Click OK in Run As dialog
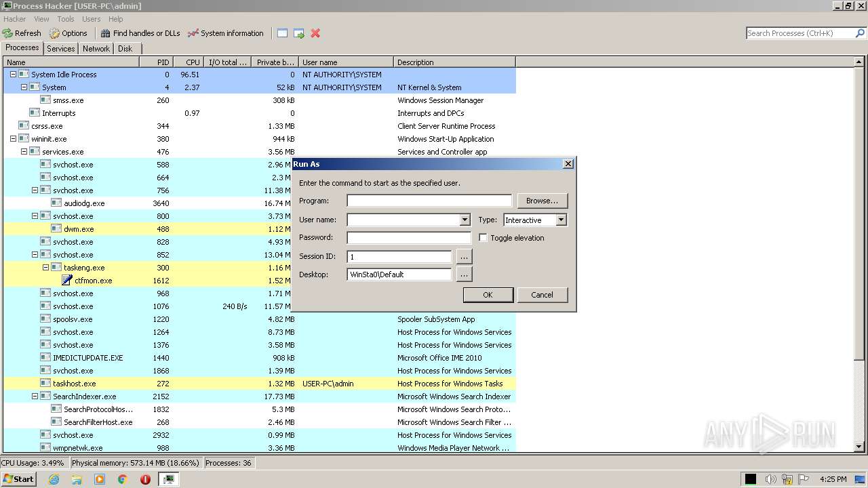Image resolution: width=868 pixels, height=488 pixels. 488,295
